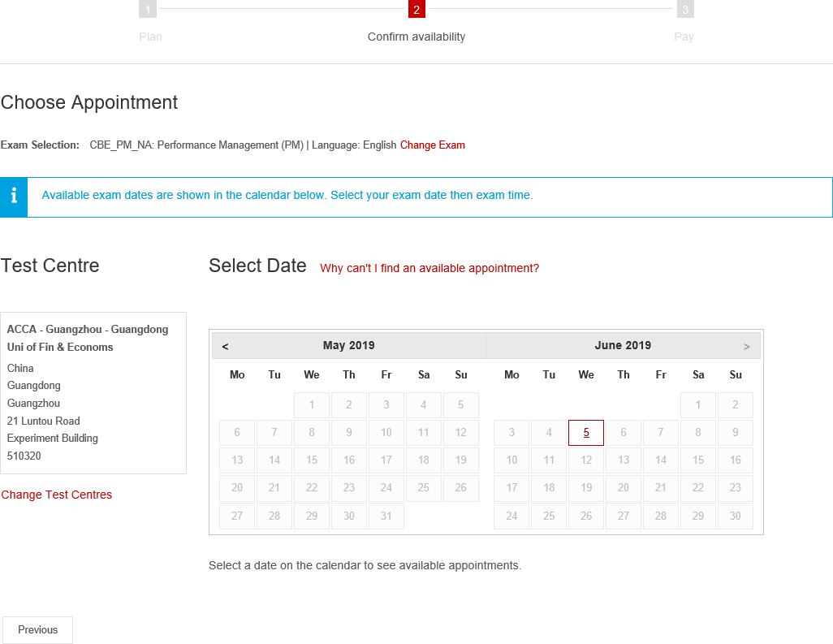Select June 5 available exam date

click(586, 433)
